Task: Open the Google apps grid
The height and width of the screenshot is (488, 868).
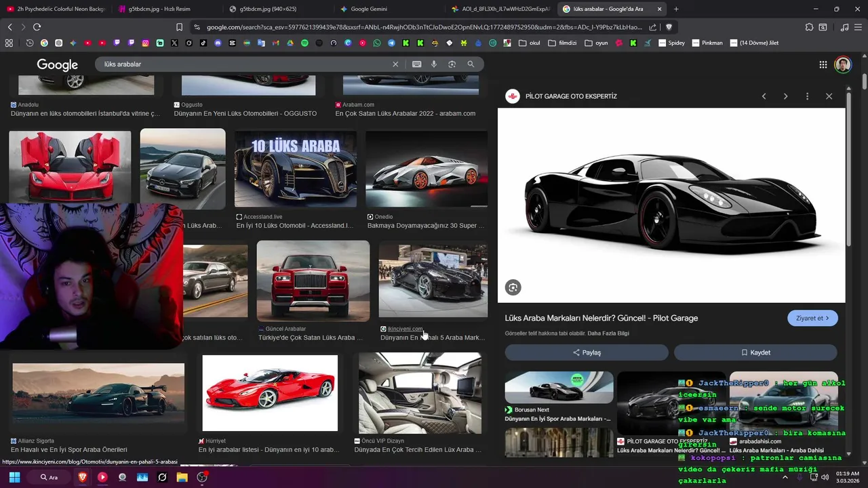Action: click(823, 64)
